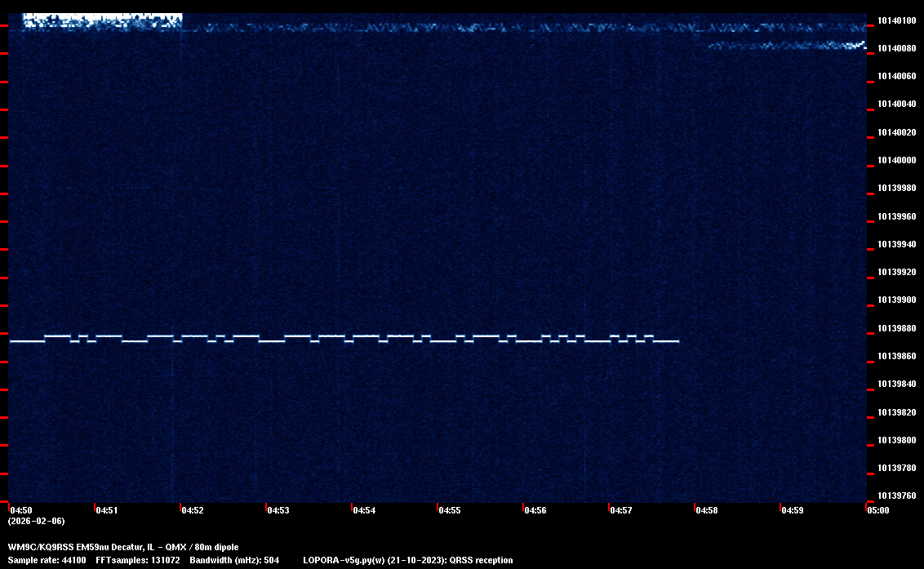Click the faint signal trace near 10140080
Screen dimensions: 924x569
tap(784, 45)
